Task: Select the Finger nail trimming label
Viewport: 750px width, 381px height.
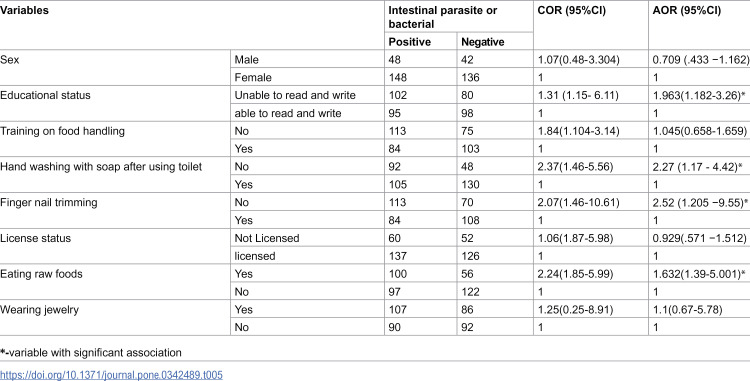Action: pos(48,202)
